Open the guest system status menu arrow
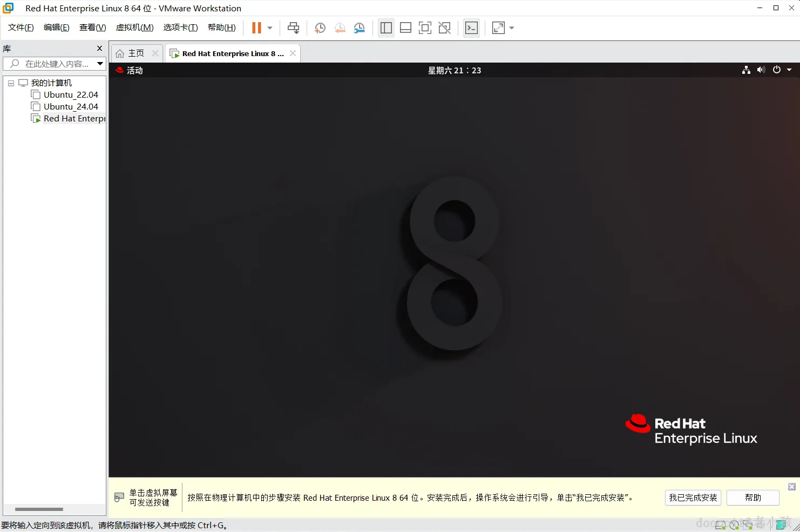Image resolution: width=800 pixels, height=532 pixels. (789, 70)
